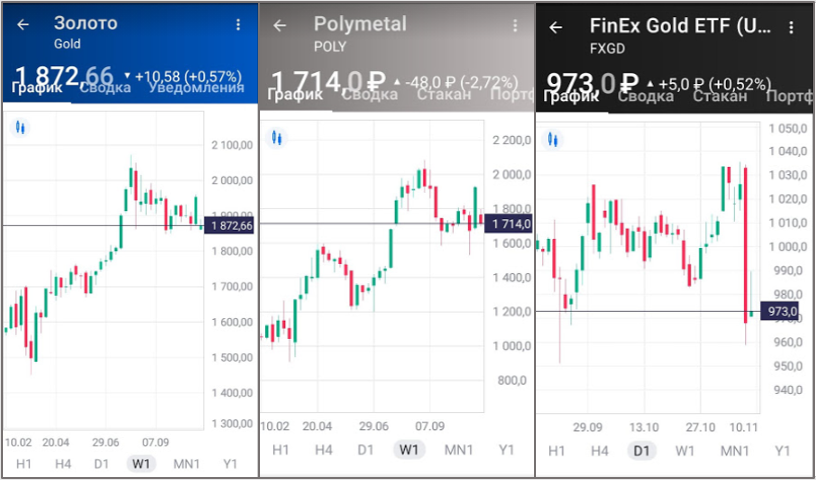Image resolution: width=816 pixels, height=480 pixels.
Task: Open the Polymetal panel three-dot menu
Action: coord(515,26)
